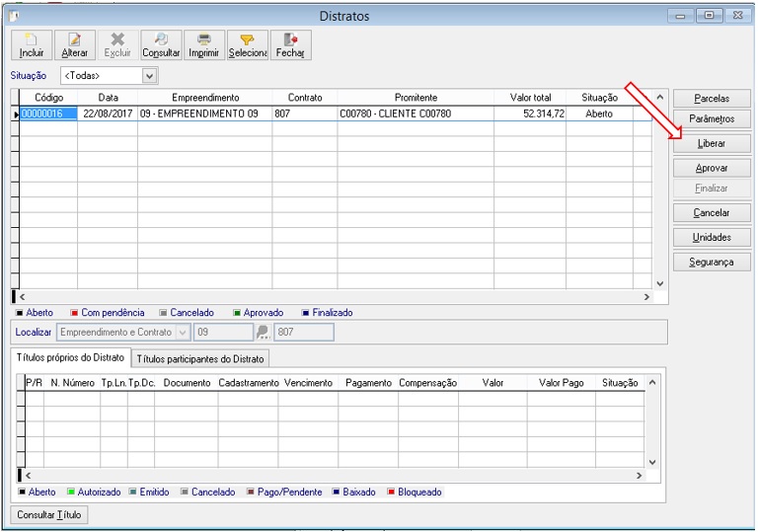
Task: Click the value cell 52.314,72
Action: tap(530, 114)
